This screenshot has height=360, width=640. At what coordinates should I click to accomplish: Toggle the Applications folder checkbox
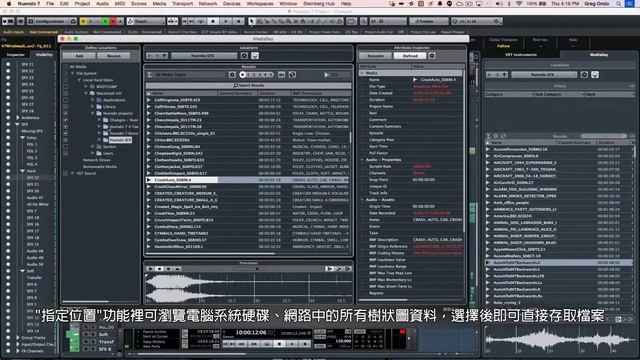(x=66, y=100)
